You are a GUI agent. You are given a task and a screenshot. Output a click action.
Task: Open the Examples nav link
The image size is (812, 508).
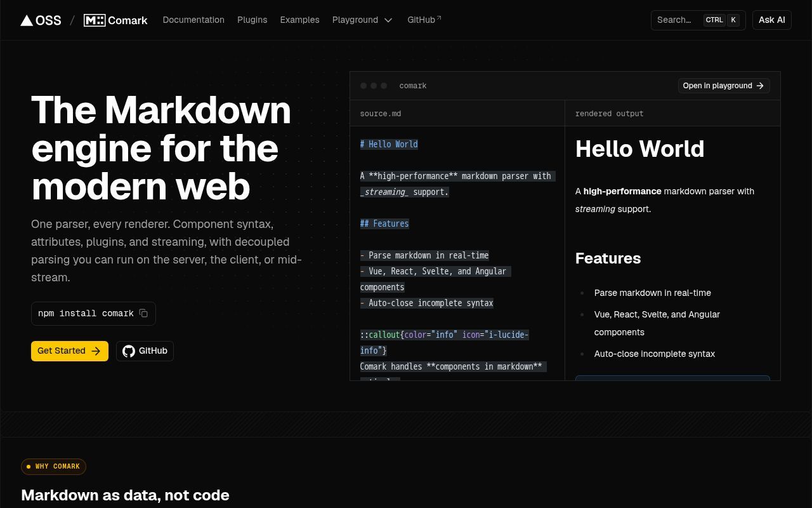click(x=299, y=20)
